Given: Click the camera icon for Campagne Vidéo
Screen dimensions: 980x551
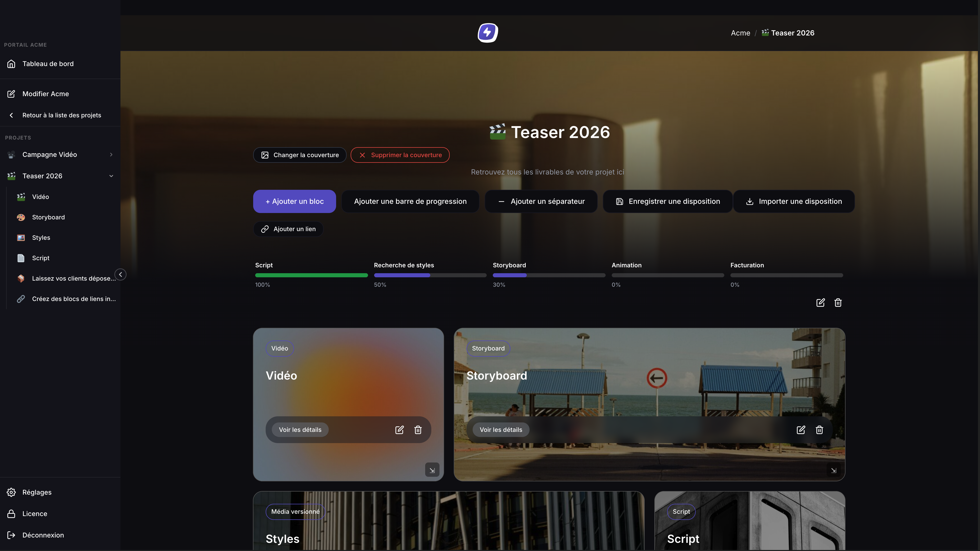Looking at the screenshot, I should point(11,155).
